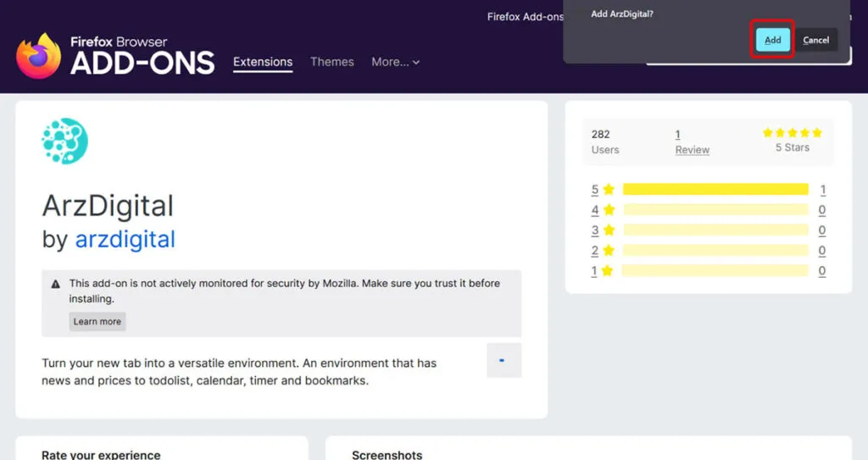Click the 2 star rating row
The height and width of the screenshot is (460, 868).
coord(709,251)
